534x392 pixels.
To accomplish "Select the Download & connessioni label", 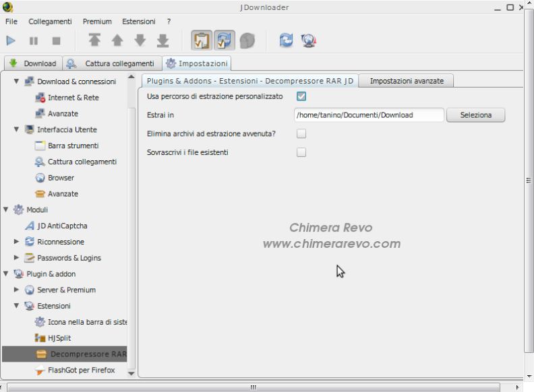I will point(77,81).
